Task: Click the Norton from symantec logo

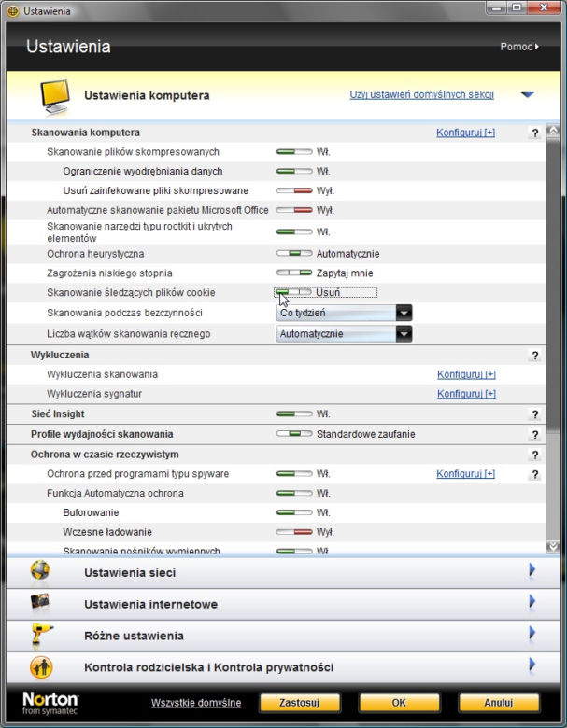Action: point(50,703)
